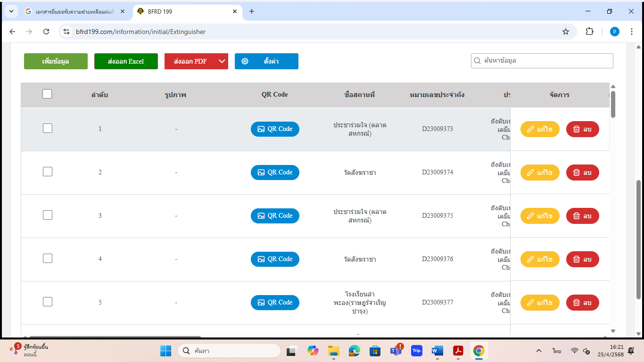Tick the select-all checkbox in table header
This screenshot has width=644, height=362.
[x=47, y=94]
